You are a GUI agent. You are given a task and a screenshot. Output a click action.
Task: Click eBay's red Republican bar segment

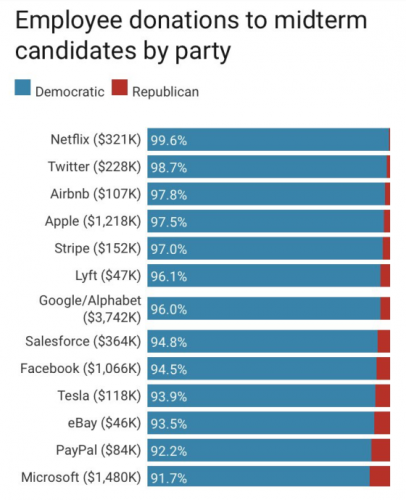(x=382, y=423)
